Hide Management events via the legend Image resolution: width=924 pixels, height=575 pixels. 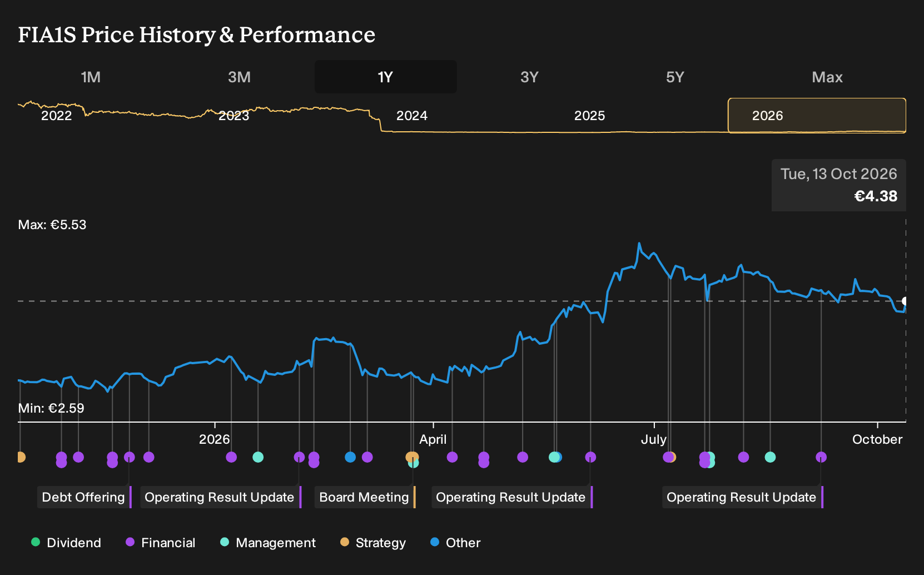[268, 542]
